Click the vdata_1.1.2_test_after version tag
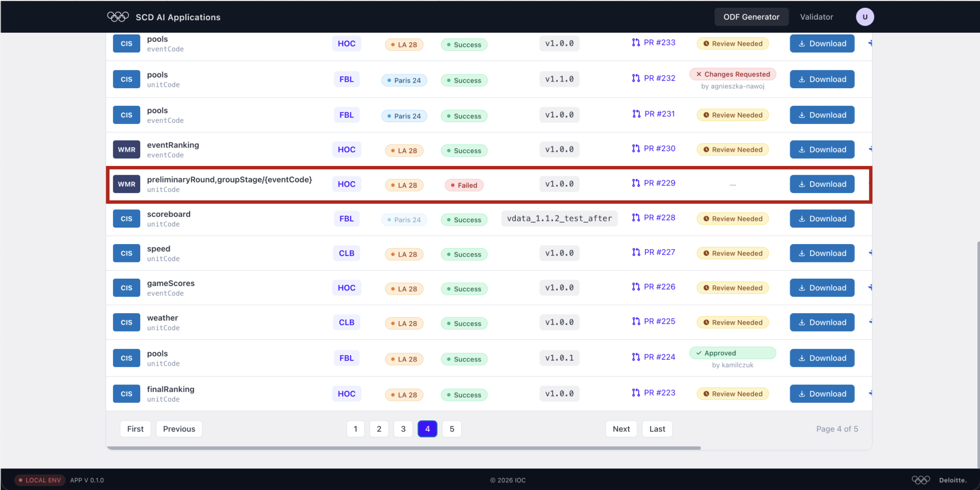The height and width of the screenshot is (490, 980). pos(559,218)
